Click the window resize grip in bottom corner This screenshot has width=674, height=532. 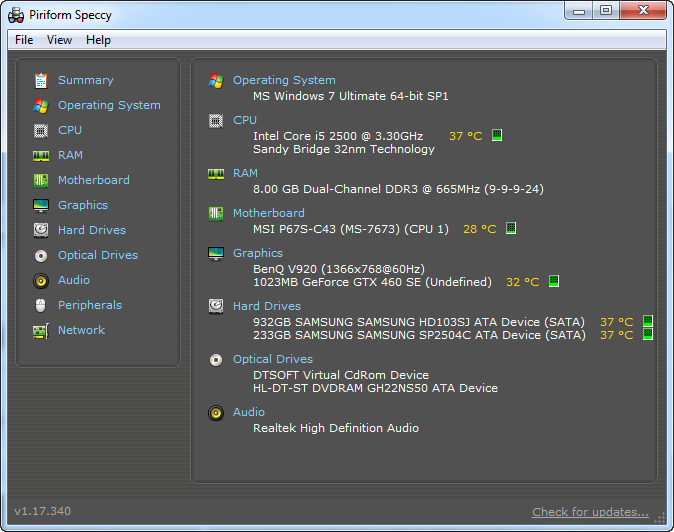[659, 518]
